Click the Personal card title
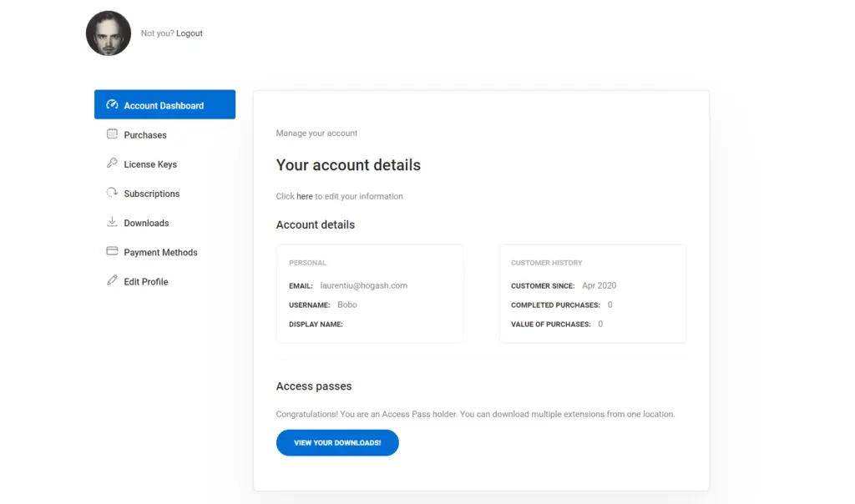855x504 pixels. point(307,263)
